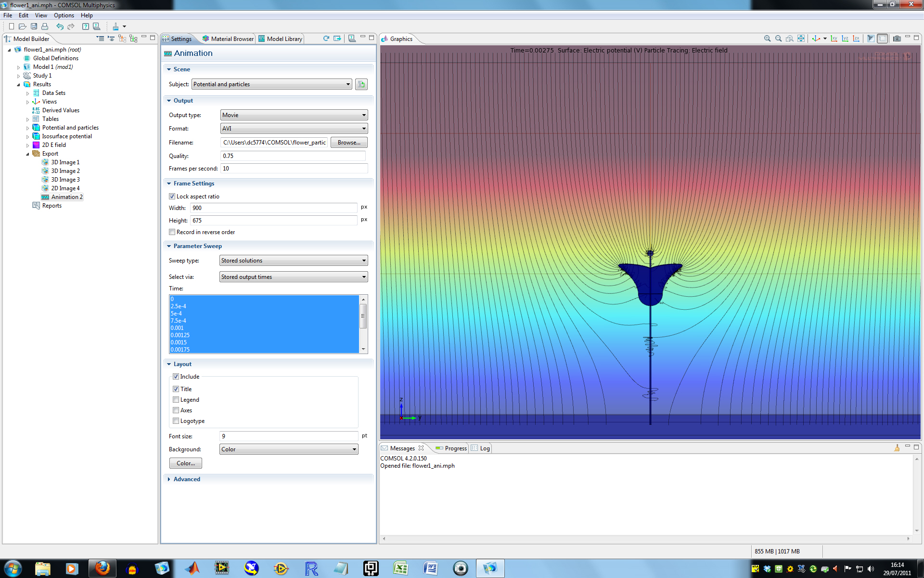Click the Refresh icon in Settings
Screen dimensions: 924x578
tap(326, 39)
